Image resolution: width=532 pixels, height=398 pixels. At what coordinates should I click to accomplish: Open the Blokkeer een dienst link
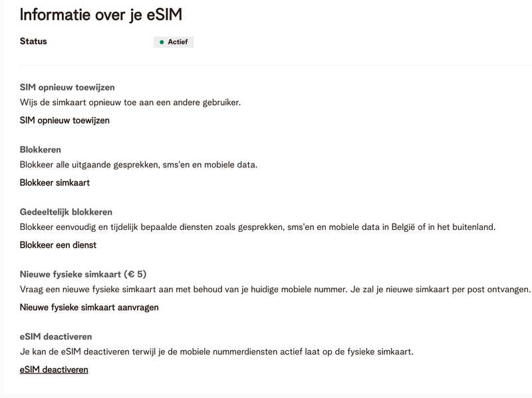(58, 245)
